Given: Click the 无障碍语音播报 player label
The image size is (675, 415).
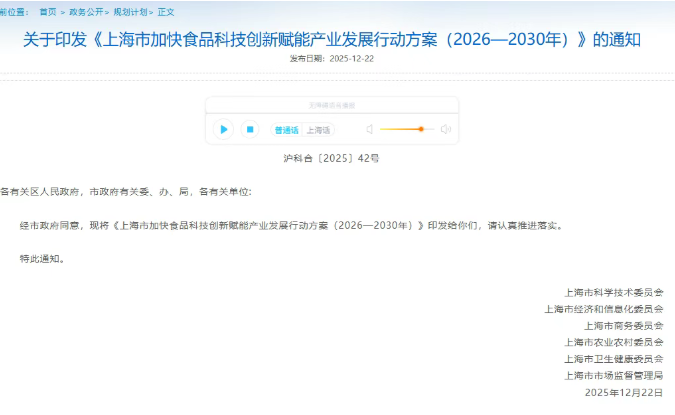Looking at the screenshot, I should (331, 105).
